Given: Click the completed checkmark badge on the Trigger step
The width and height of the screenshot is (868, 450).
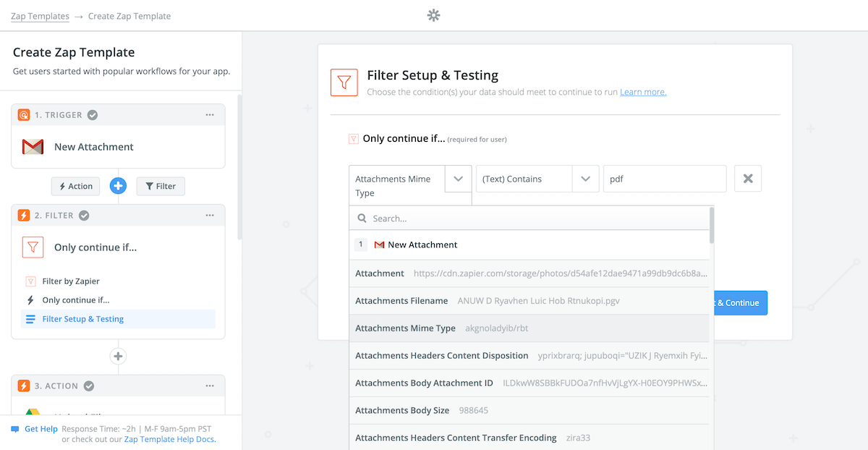Looking at the screenshot, I should (92, 114).
